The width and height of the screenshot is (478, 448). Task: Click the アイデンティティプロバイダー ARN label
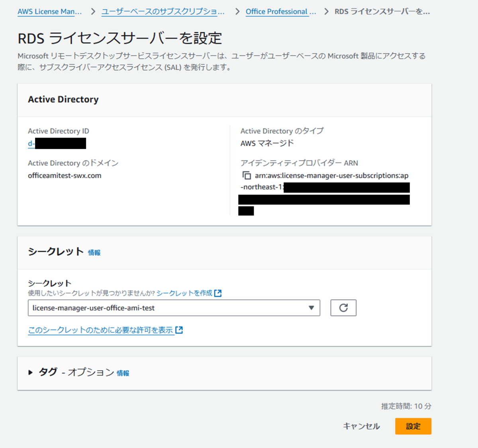[x=299, y=163]
